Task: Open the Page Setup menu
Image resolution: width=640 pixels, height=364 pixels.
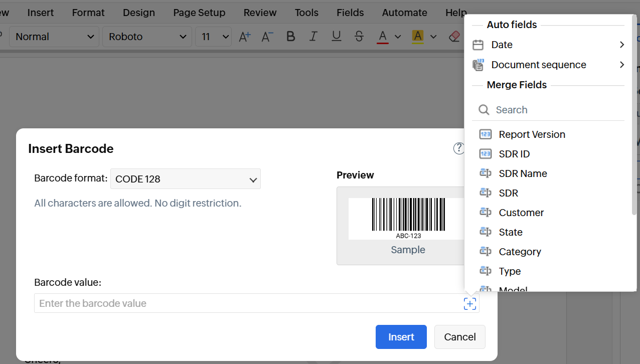Action: pos(199,13)
